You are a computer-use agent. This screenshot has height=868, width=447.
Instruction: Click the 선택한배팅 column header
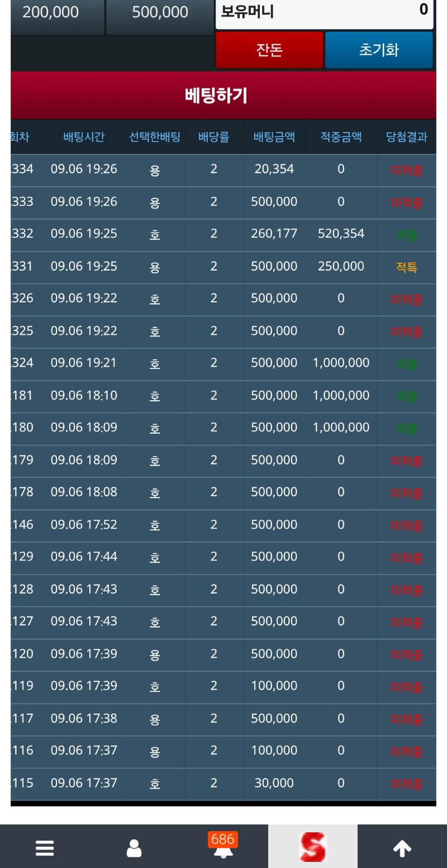click(x=155, y=137)
